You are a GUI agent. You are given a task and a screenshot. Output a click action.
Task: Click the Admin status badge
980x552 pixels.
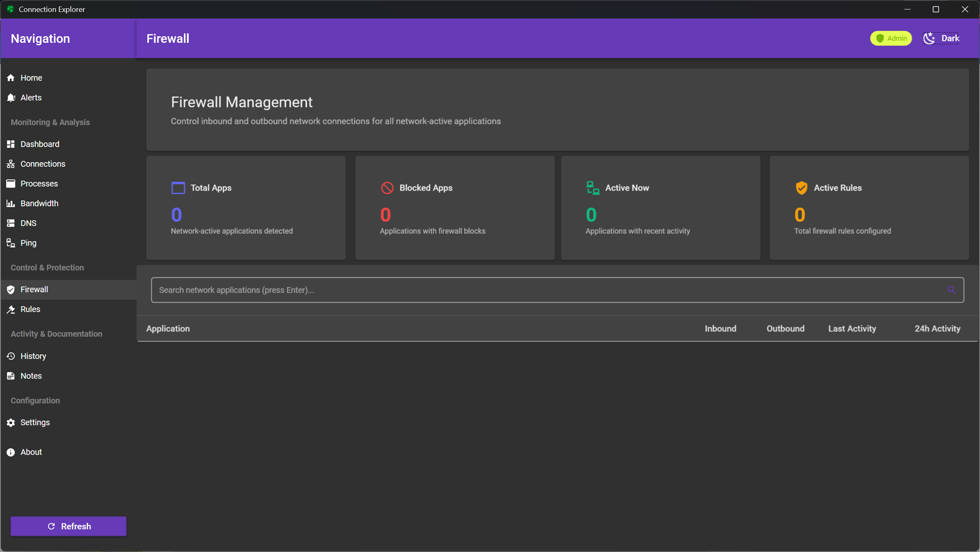tap(891, 38)
